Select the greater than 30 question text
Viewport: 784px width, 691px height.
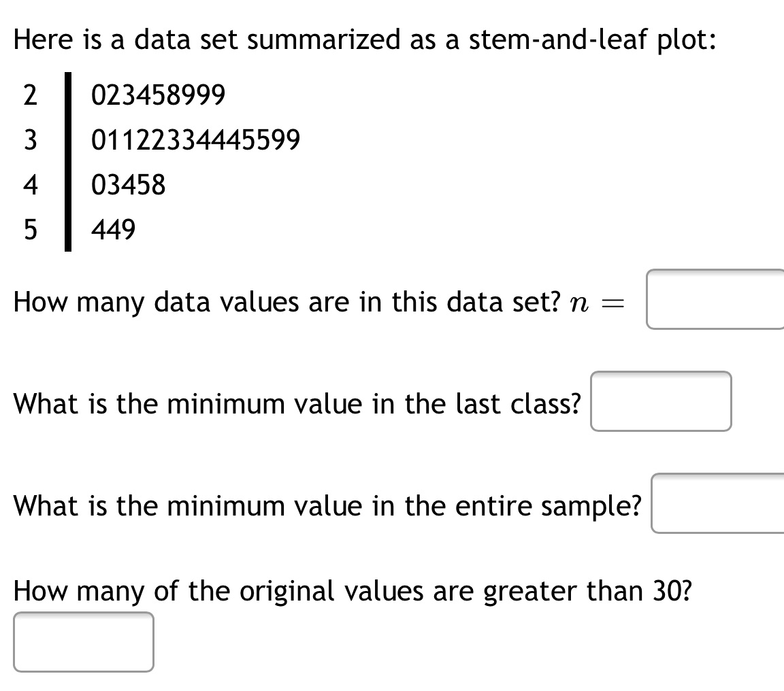pos(353,591)
